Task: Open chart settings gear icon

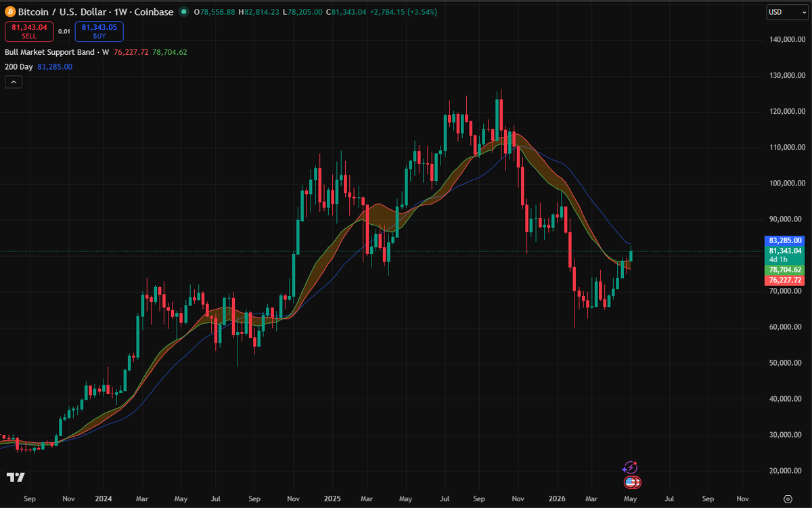Action: [x=788, y=498]
